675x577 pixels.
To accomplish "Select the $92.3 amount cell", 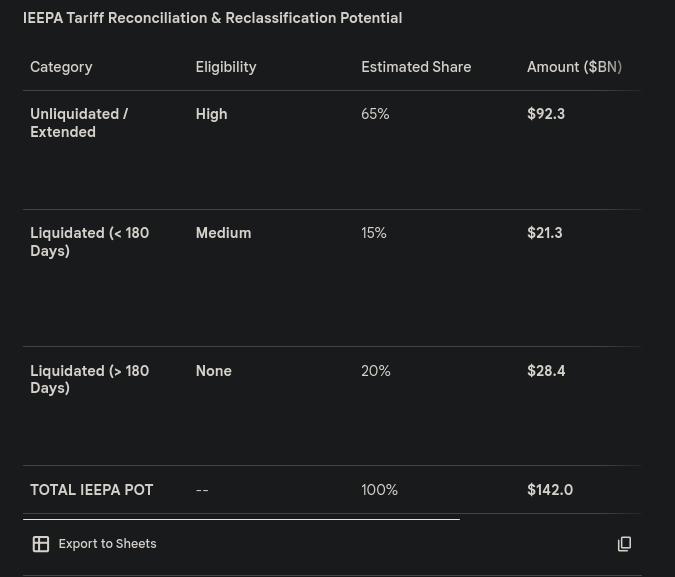I will click(546, 114).
